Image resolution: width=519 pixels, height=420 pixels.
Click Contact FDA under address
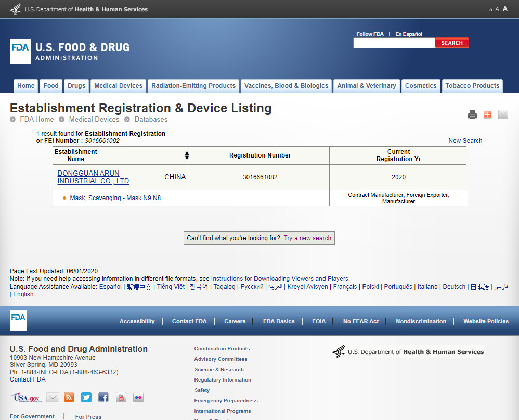click(x=28, y=379)
